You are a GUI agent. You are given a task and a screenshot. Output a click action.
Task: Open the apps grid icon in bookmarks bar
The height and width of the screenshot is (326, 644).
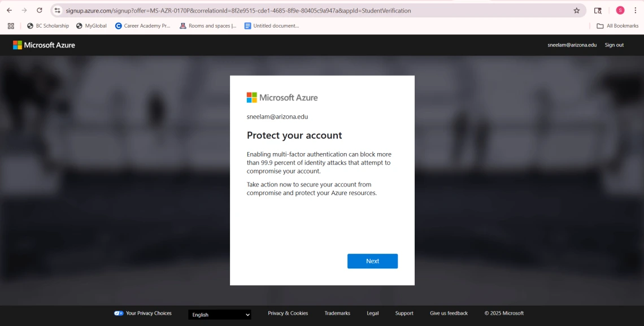pos(11,26)
